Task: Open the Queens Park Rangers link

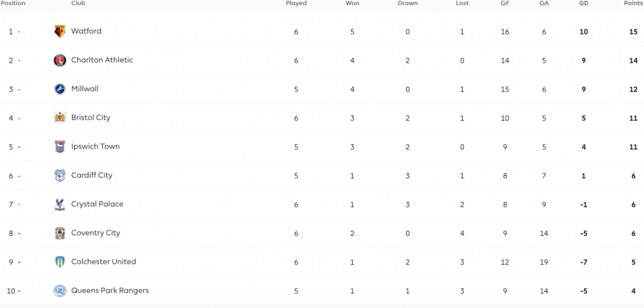Action: [110, 290]
